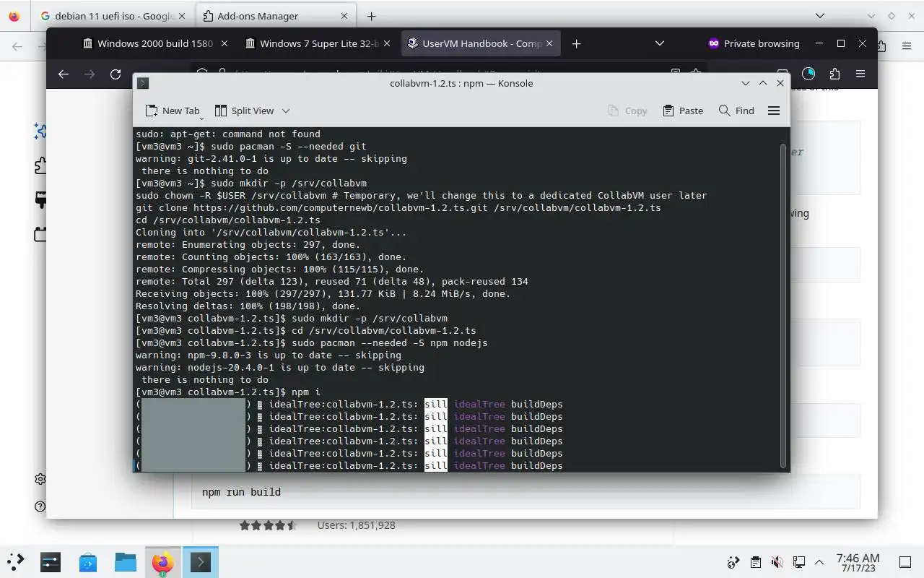Click the Konsole window title icon
924x578 pixels.
click(x=143, y=83)
